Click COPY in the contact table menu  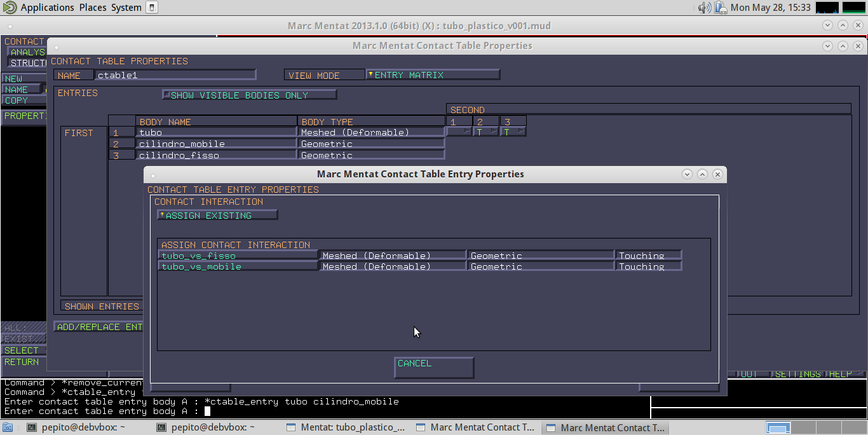(24, 100)
